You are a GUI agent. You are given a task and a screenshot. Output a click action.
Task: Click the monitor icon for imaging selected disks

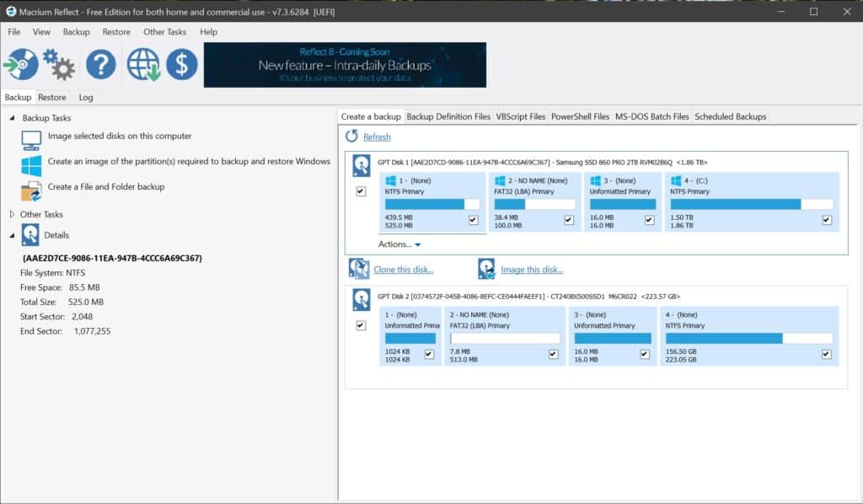click(x=31, y=140)
